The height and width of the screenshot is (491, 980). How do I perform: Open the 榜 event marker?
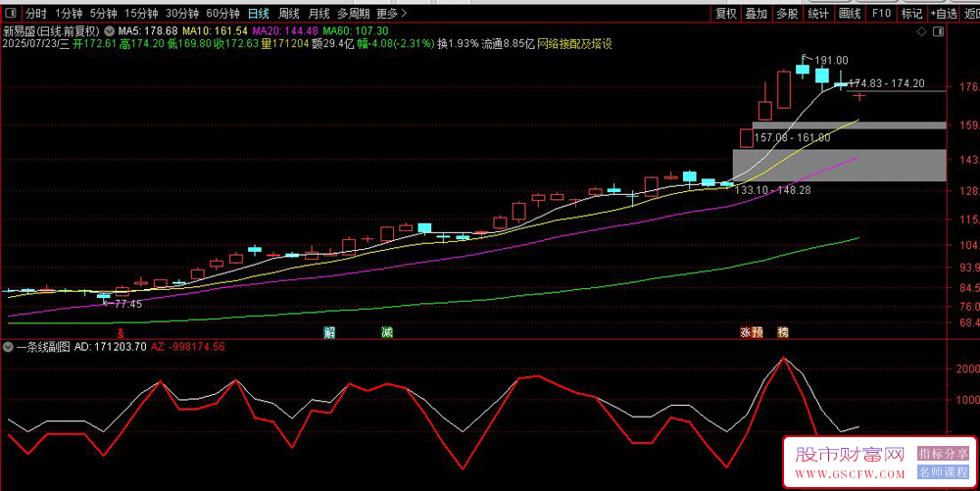point(783,332)
